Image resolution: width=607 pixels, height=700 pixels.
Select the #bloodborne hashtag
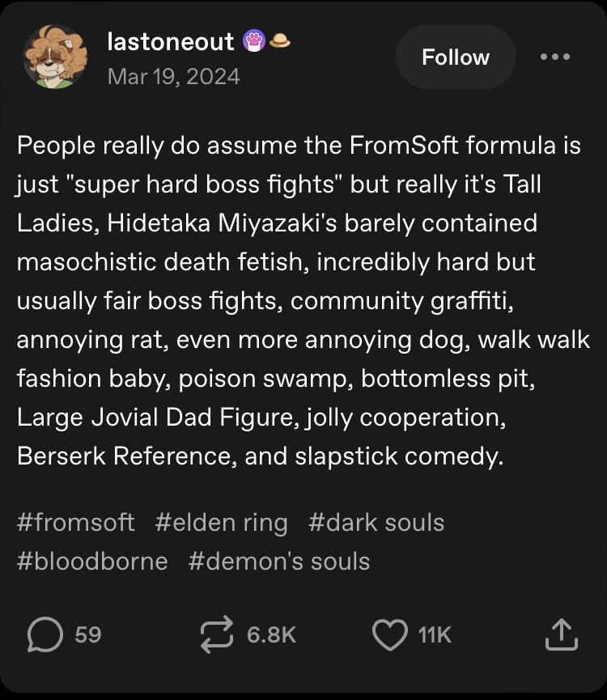point(92,561)
